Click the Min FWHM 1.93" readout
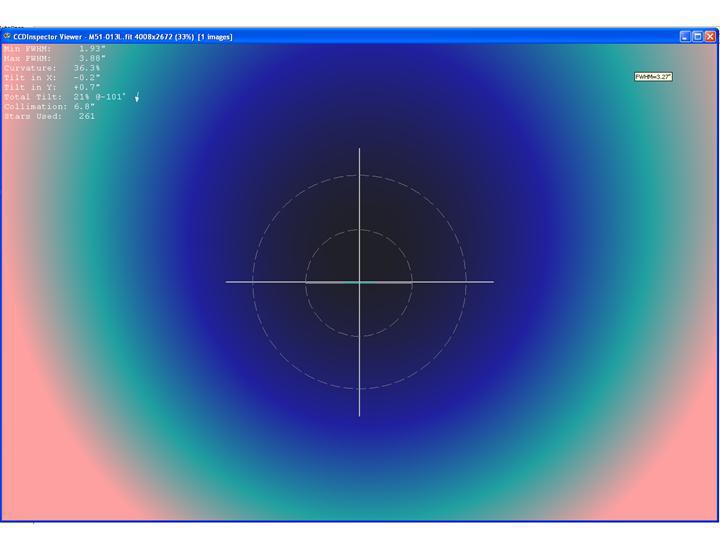 pos(55,49)
